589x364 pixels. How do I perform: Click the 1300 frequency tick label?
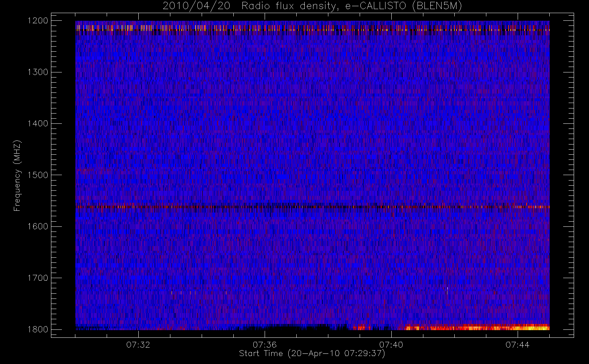click(38, 72)
